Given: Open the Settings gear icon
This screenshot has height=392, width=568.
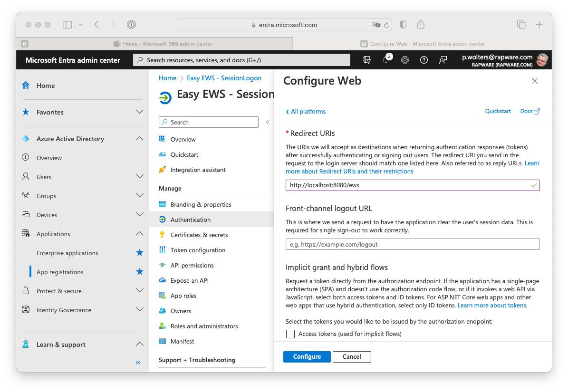Looking at the screenshot, I should 405,60.
